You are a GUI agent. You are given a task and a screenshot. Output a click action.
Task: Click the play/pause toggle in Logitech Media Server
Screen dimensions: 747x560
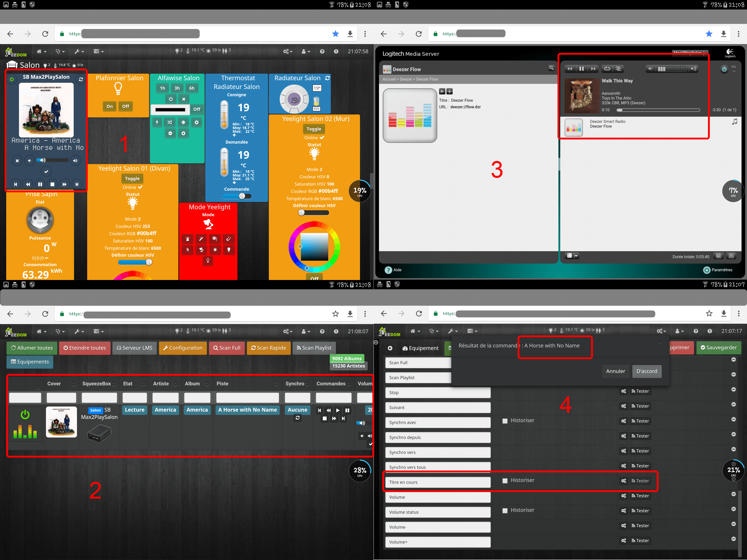[x=581, y=69]
